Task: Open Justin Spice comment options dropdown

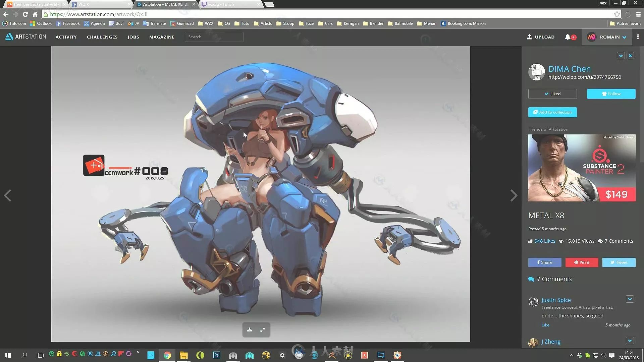Action: click(x=630, y=299)
